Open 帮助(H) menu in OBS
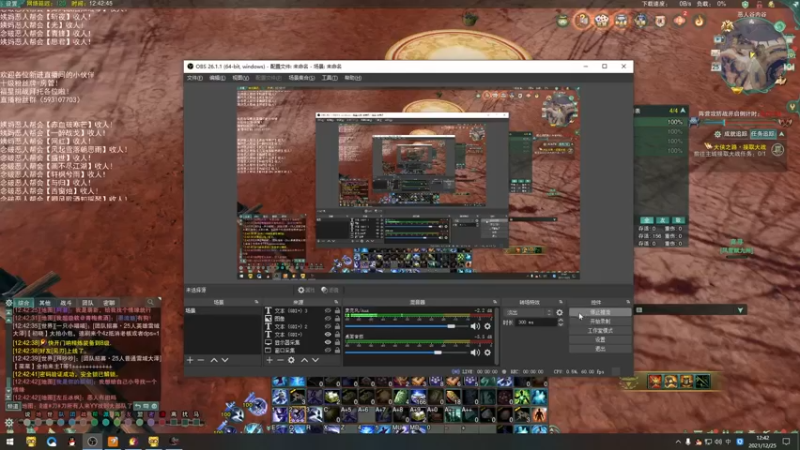Image resolution: width=800 pixels, height=450 pixels. 353,78
